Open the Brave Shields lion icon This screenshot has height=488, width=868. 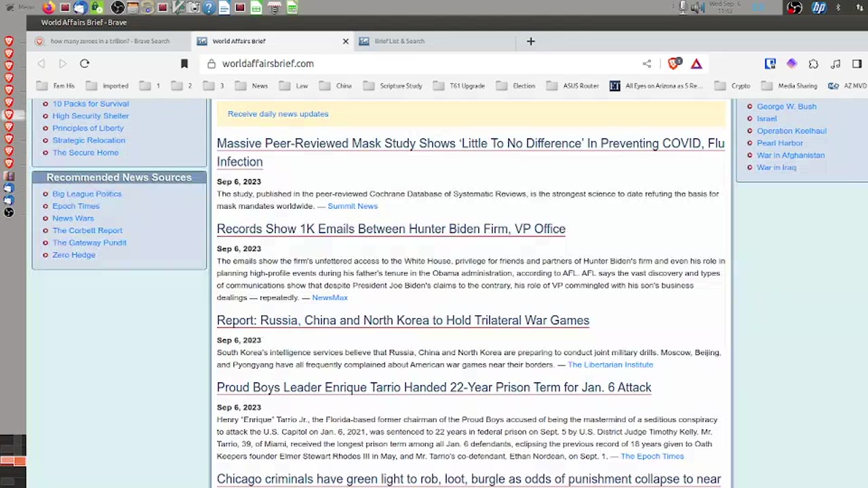[674, 64]
